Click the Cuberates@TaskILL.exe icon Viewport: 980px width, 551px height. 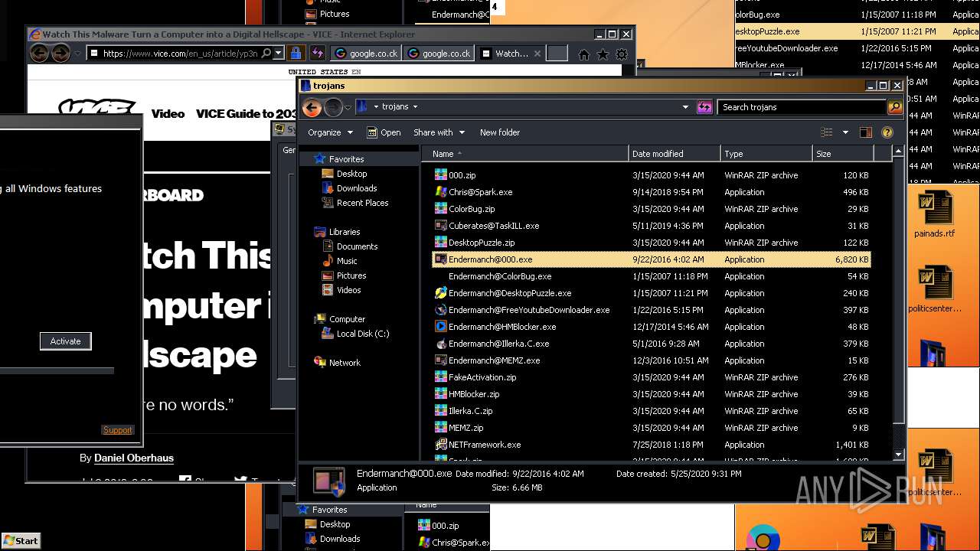(x=440, y=226)
